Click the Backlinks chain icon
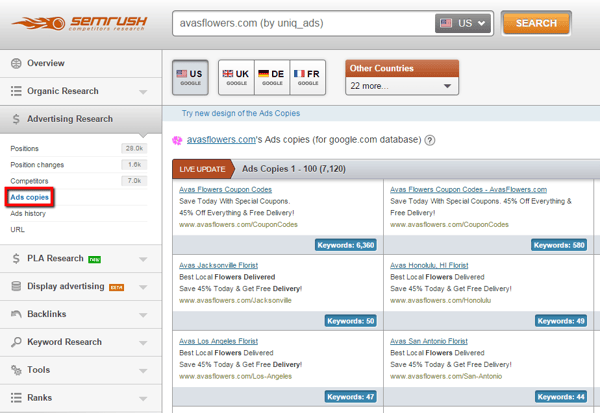 (16, 314)
